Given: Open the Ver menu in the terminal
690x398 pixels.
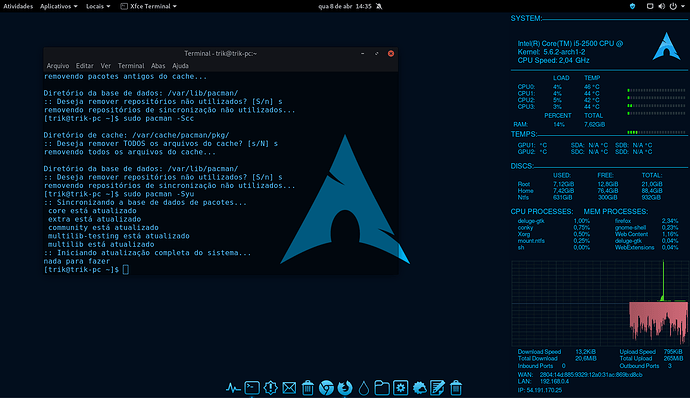Looking at the screenshot, I should point(106,66).
